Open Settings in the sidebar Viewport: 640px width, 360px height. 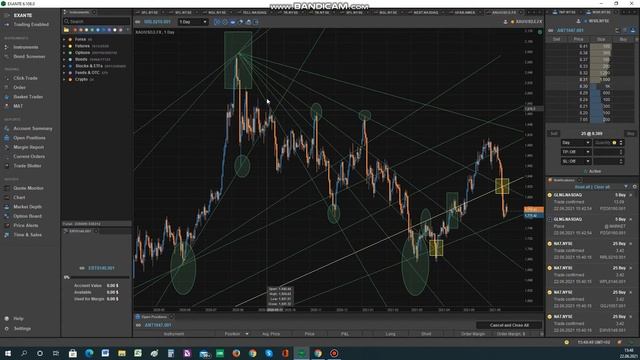22,329
